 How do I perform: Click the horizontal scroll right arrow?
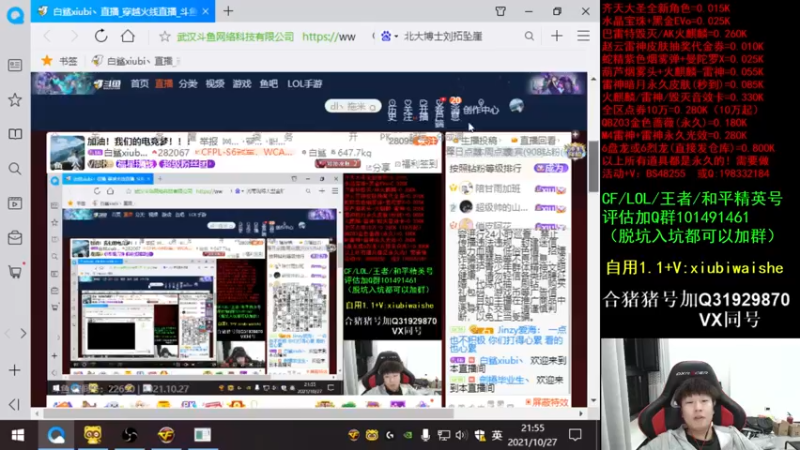(581, 414)
